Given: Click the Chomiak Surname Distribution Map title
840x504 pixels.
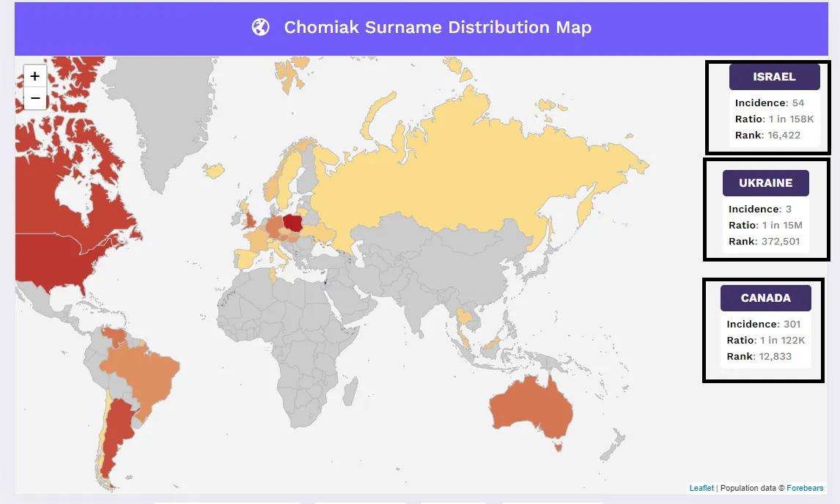Looking at the screenshot, I should (x=438, y=28).
